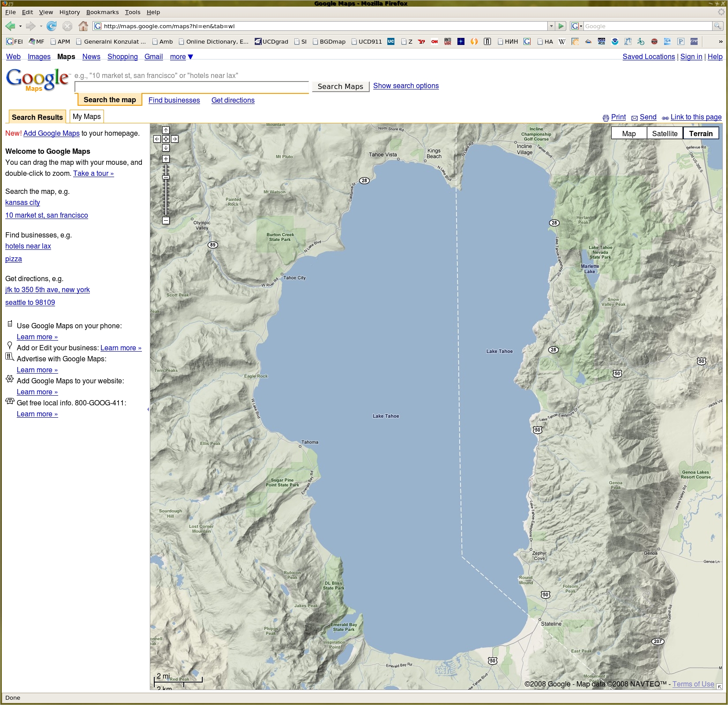Open the Bookmarks menu
The width and height of the screenshot is (728, 705).
pyautogui.click(x=102, y=12)
